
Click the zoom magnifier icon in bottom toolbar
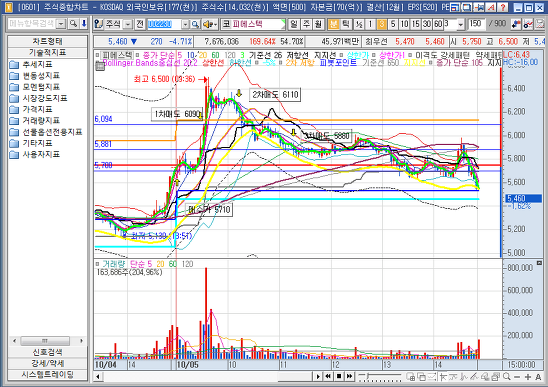[x=506, y=377]
